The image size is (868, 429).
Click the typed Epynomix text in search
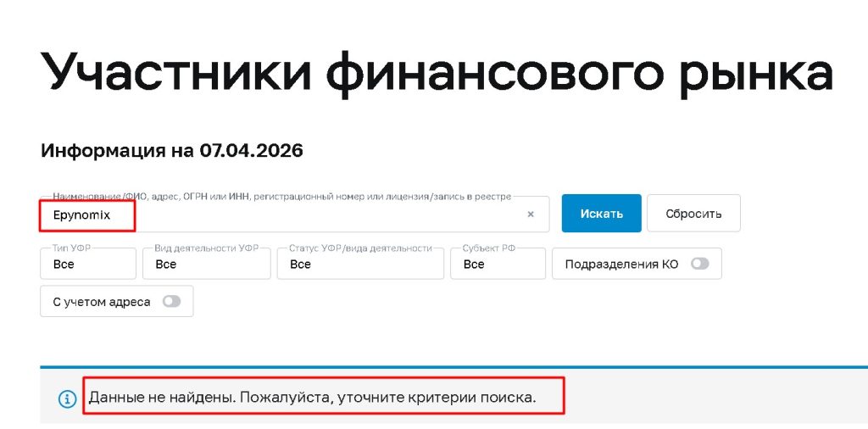[x=81, y=215]
